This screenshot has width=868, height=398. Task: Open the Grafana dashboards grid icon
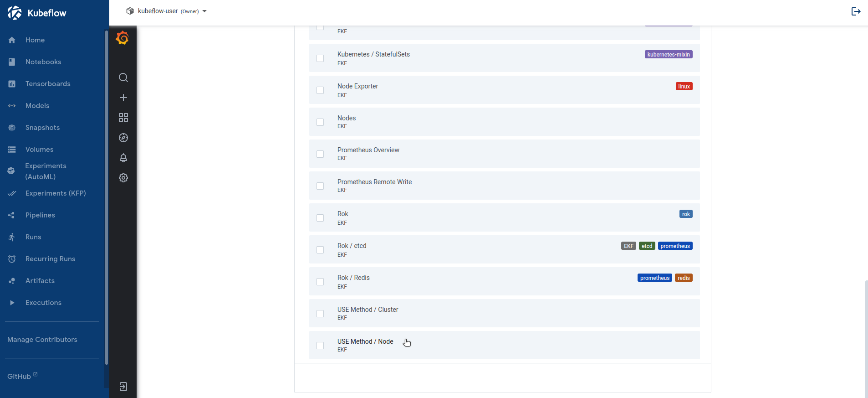(x=123, y=118)
